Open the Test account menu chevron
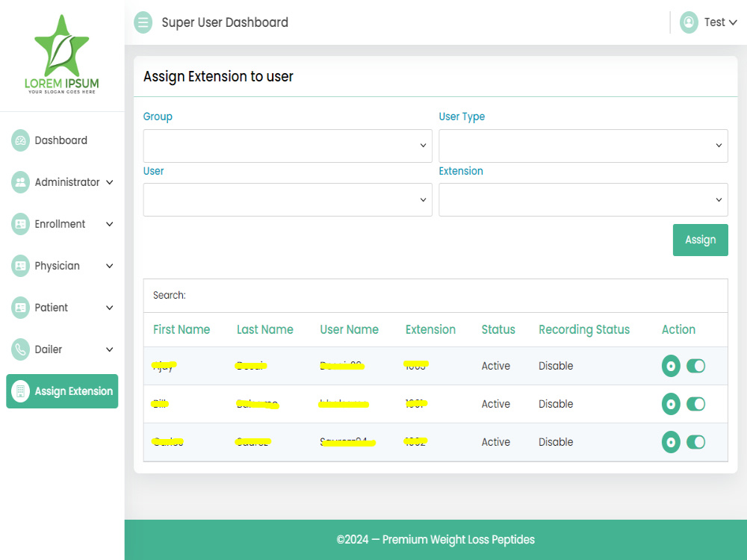 pos(734,22)
